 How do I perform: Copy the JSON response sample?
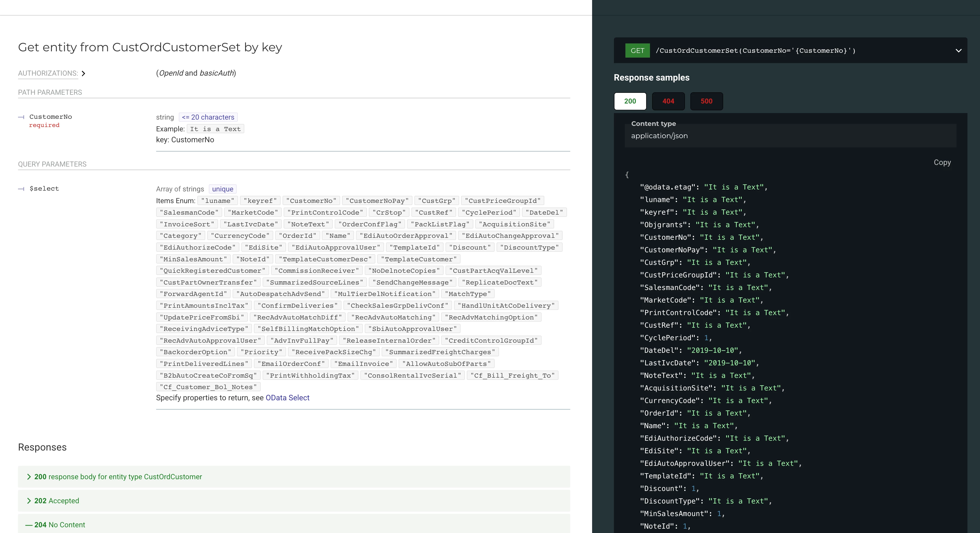[x=942, y=162]
